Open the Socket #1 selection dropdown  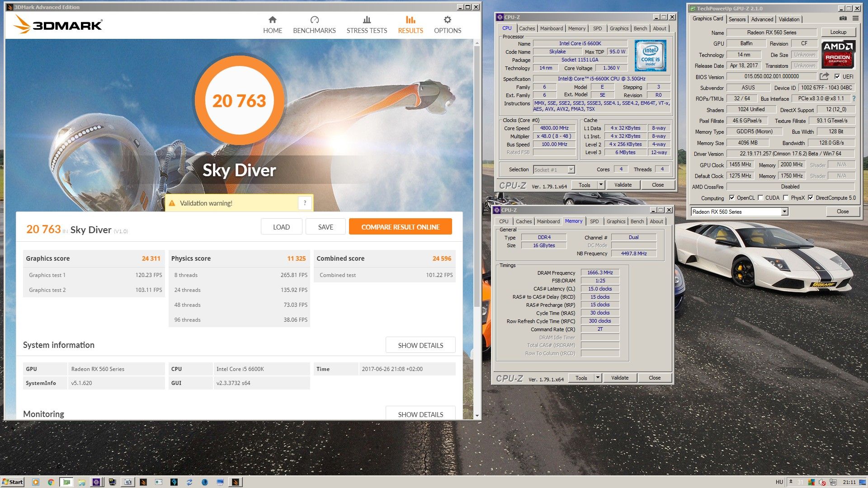[x=571, y=169]
